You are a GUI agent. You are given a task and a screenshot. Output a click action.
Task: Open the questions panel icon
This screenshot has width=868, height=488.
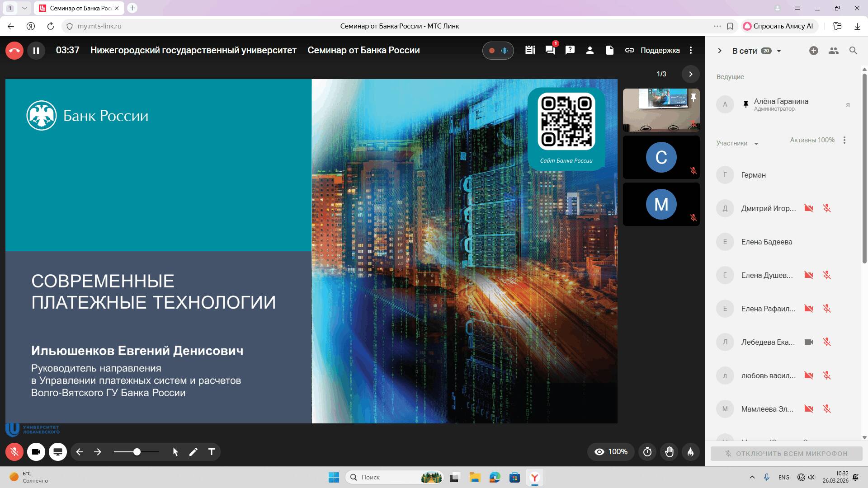pos(570,51)
